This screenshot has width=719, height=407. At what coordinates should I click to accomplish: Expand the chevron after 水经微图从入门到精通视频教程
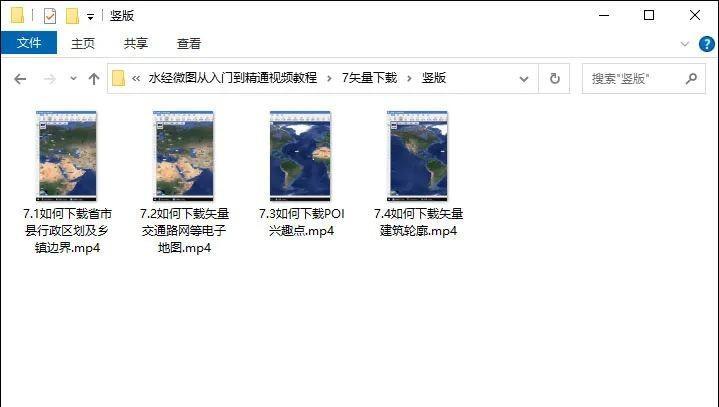pos(329,78)
